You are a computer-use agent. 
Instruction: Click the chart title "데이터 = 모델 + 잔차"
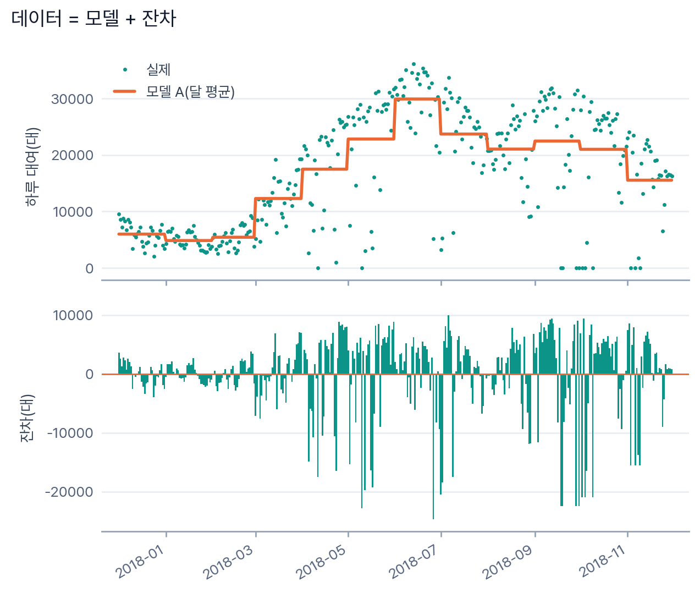tap(93, 19)
